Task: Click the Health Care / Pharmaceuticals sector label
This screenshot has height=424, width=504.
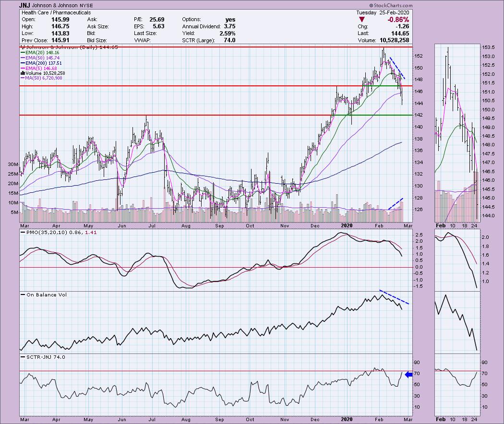Action: click(56, 12)
